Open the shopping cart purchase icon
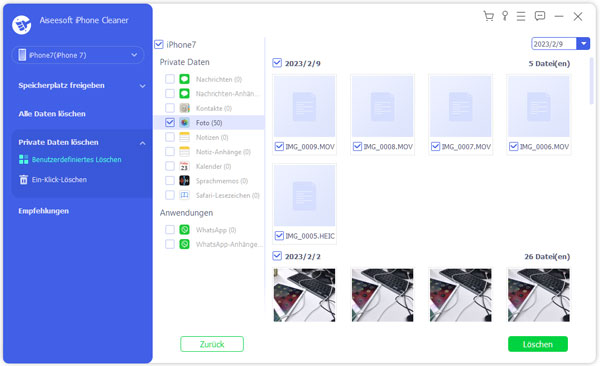Image resolution: width=600 pixels, height=366 pixels. [488, 16]
